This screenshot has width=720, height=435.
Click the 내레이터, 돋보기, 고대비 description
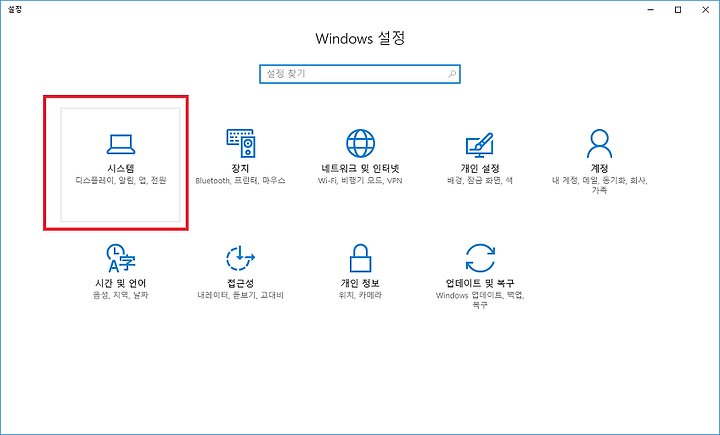click(241, 295)
